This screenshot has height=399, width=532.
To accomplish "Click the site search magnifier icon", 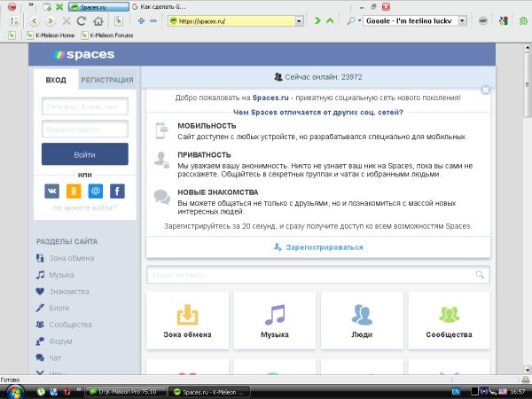I will pos(480,275).
